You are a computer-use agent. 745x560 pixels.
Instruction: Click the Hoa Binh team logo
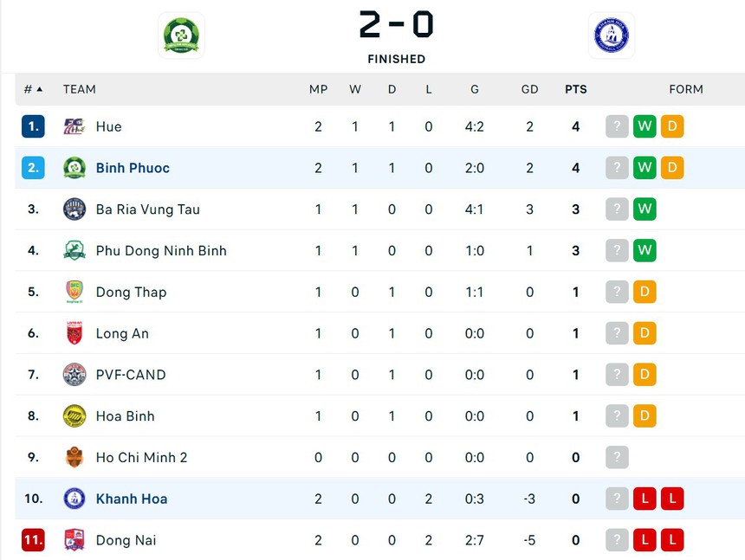click(74, 416)
